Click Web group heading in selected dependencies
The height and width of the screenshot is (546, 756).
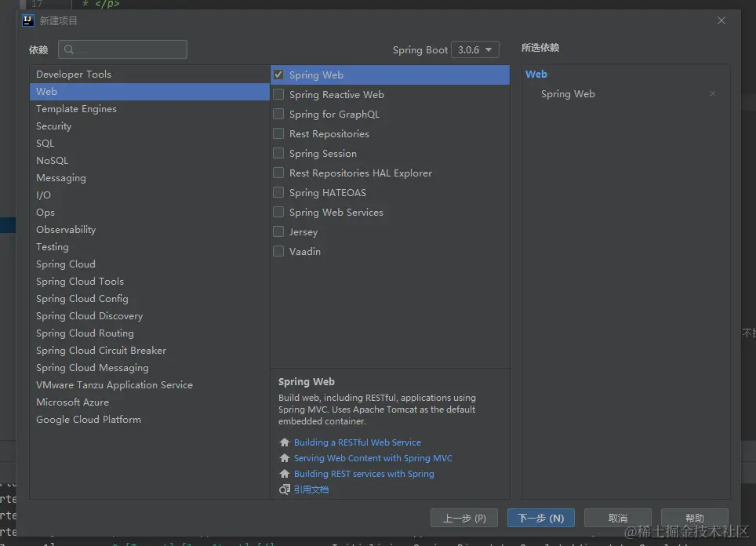pos(536,75)
